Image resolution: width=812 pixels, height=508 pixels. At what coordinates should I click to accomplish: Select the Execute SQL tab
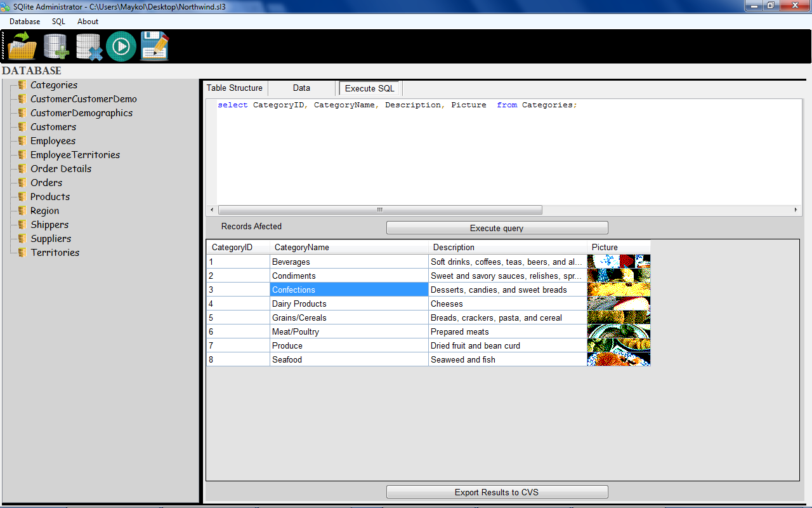coord(369,88)
